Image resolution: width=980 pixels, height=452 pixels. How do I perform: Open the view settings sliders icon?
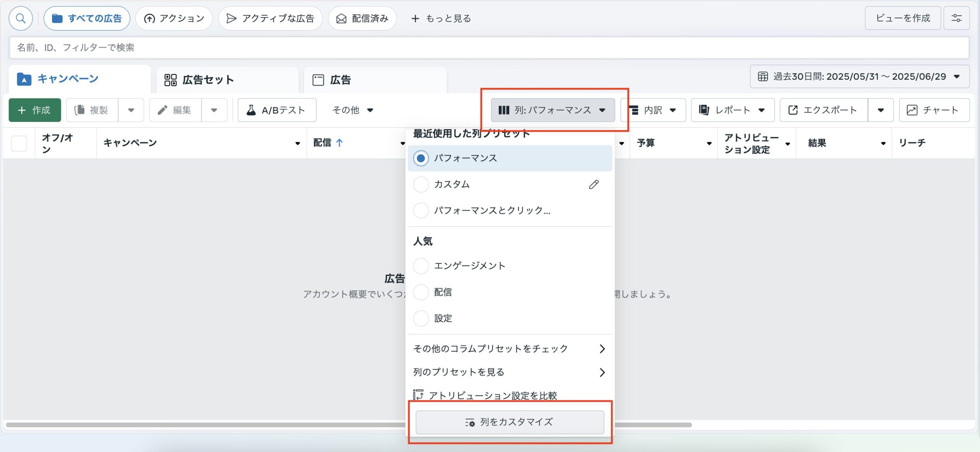956,18
